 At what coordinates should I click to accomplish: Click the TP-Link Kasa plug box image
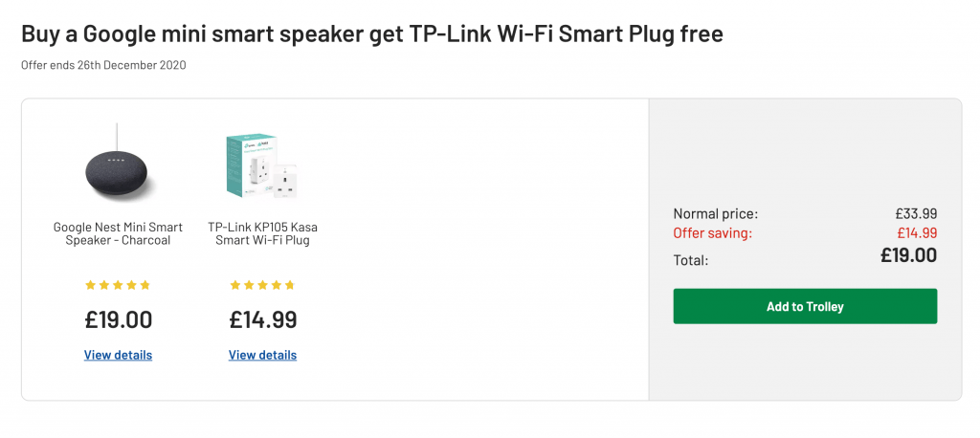[x=262, y=164]
